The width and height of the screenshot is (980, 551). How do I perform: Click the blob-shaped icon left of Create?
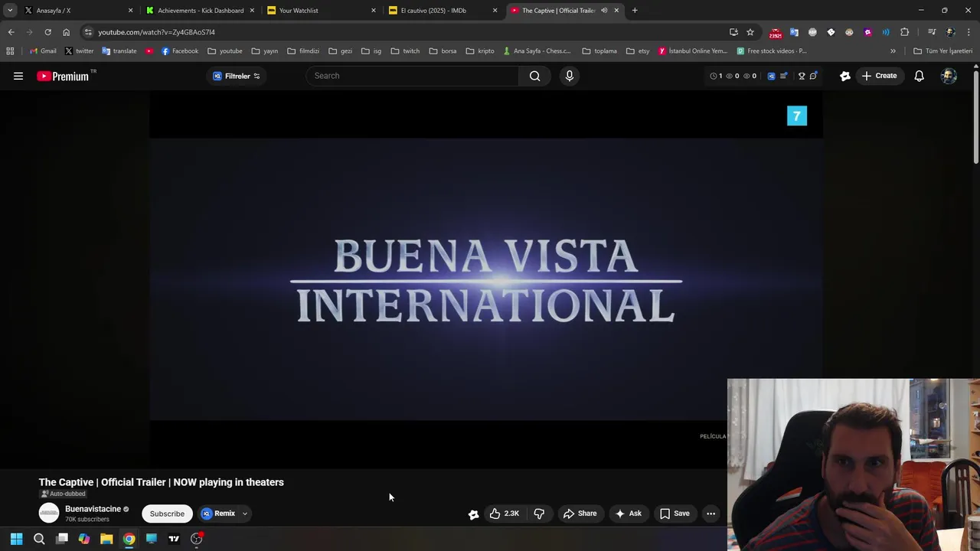click(845, 76)
